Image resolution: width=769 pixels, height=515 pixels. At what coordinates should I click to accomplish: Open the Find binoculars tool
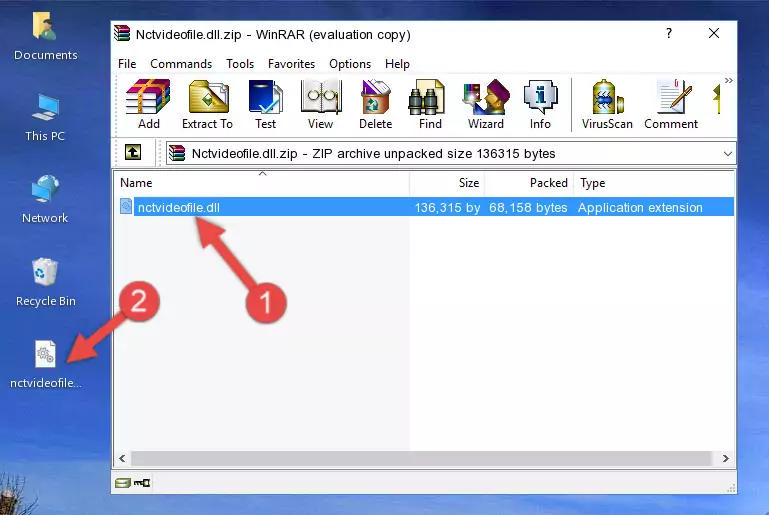point(430,104)
